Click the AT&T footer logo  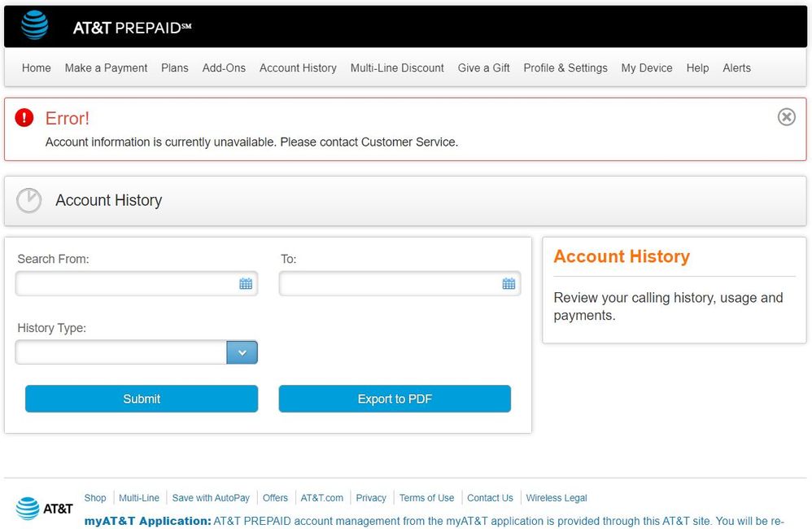[45, 509]
